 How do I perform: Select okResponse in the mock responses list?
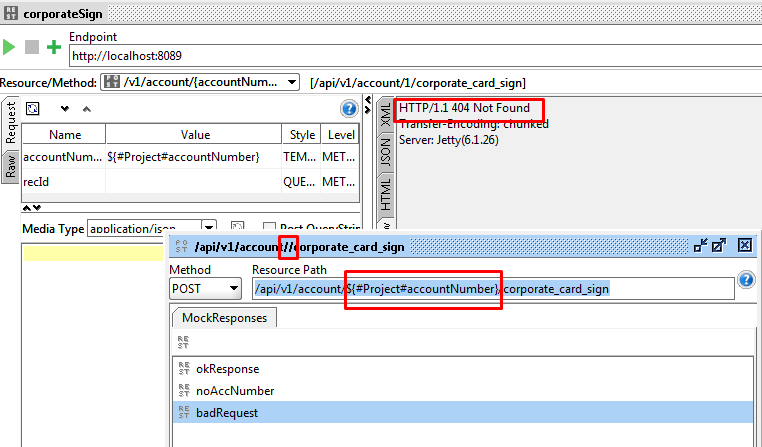coord(227,368)
